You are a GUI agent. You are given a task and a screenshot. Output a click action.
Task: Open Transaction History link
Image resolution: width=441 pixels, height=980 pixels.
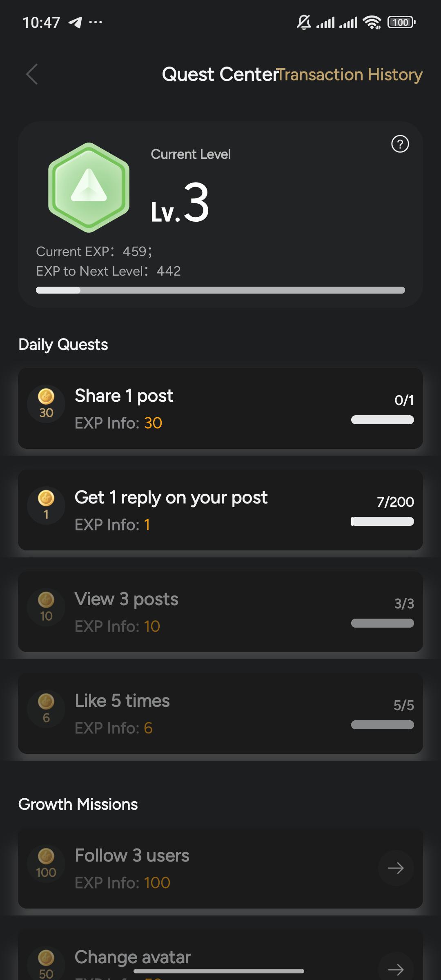(x=351, y=75)
